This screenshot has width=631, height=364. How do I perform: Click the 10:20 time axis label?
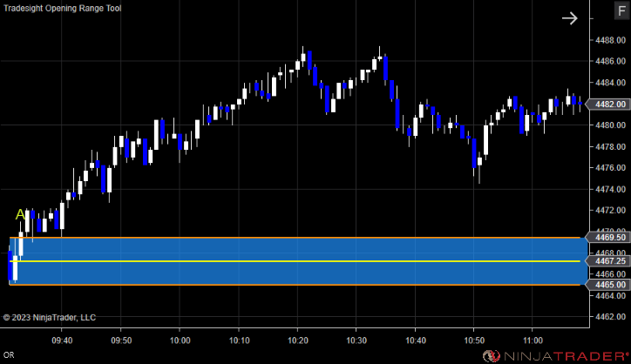298,340
